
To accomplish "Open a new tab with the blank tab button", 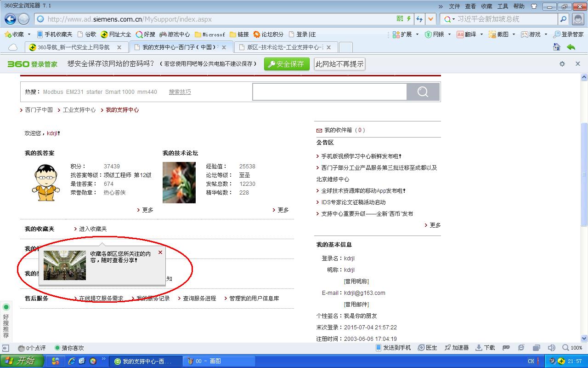I will coord(345,47).
